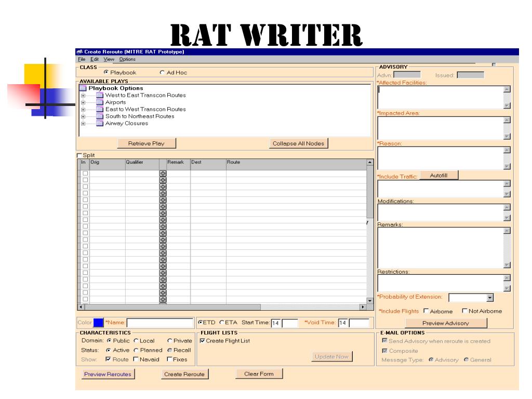Toggle Send Advisory when reroute is created

[385, 341]
